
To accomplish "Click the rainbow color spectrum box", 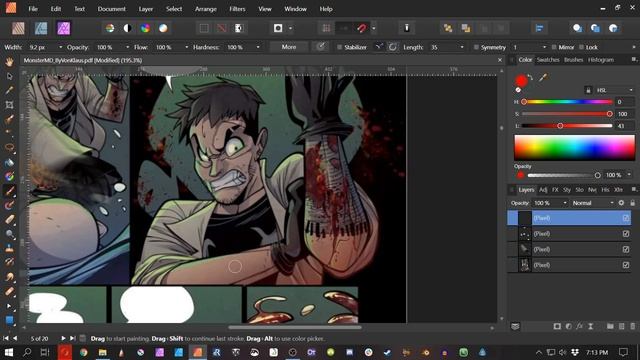I will (x=574, y=148).
